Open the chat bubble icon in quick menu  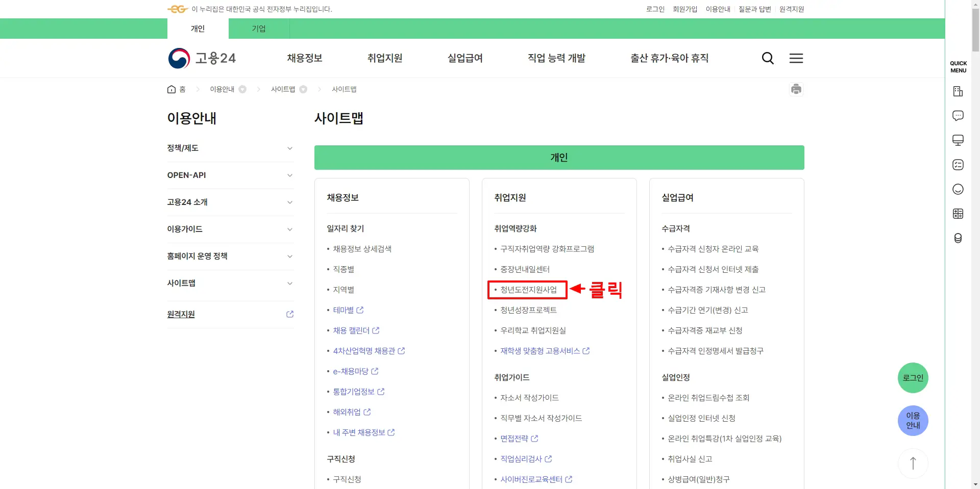958,116
